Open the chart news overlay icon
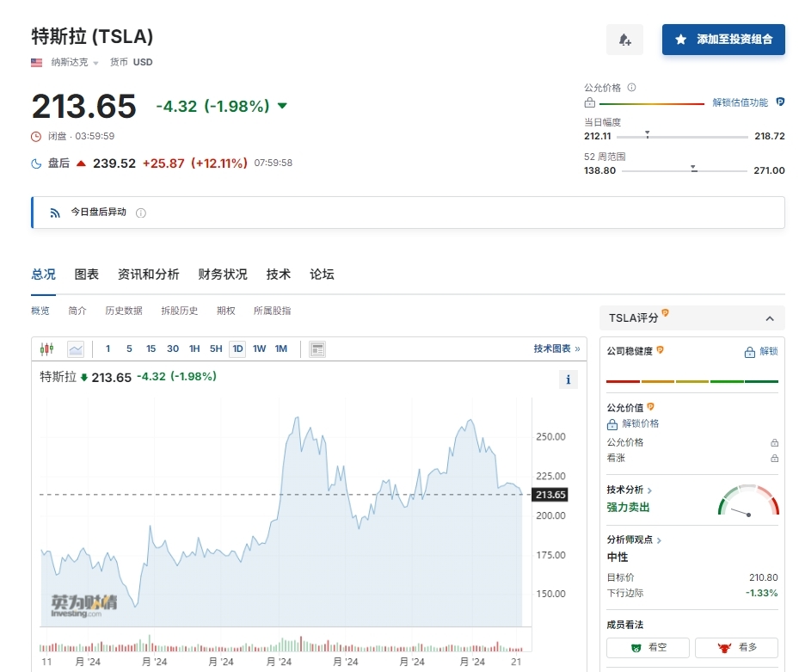The image size is (799, 672). pyautogui.click(x=317, y=348)
